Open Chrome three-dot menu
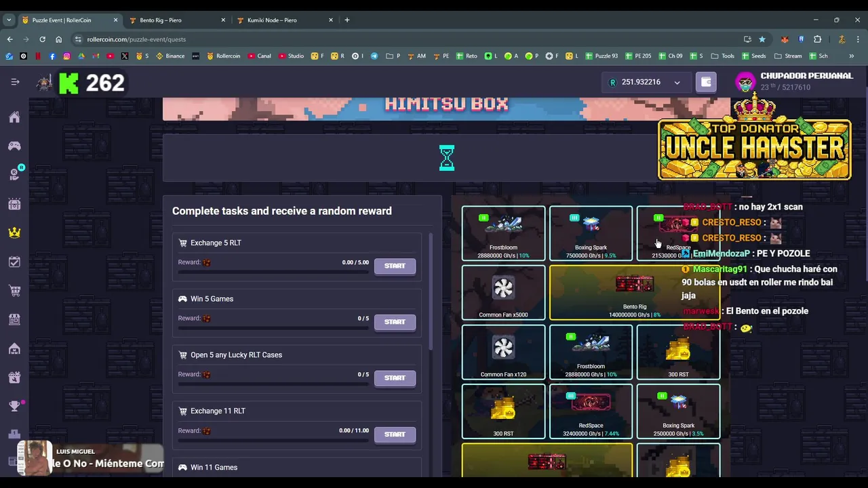The image size is (868, 488). [858, 39]
